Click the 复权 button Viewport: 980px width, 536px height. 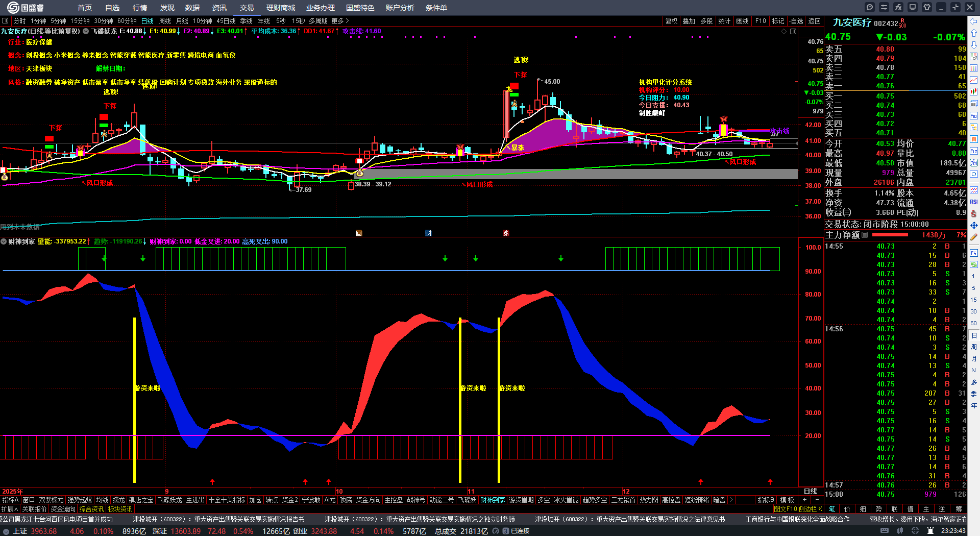[x=672, y=21]
